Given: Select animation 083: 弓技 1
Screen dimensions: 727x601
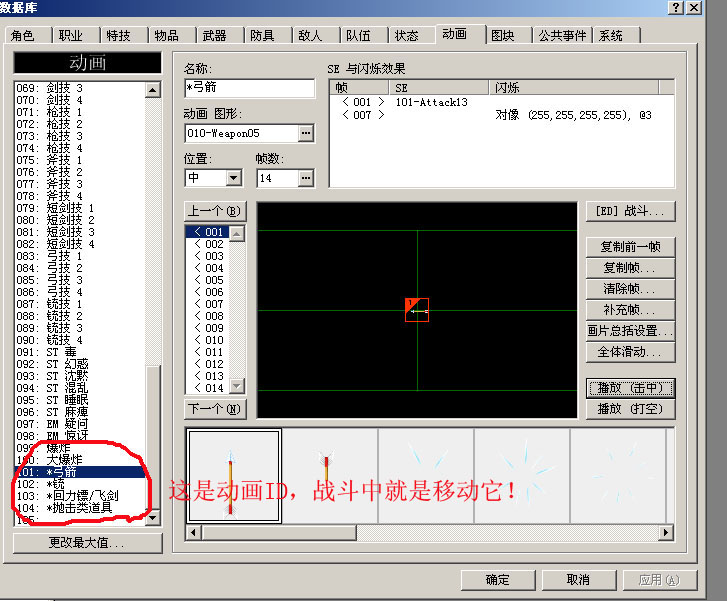Looking at the screenshot, I should pos(80,256).
